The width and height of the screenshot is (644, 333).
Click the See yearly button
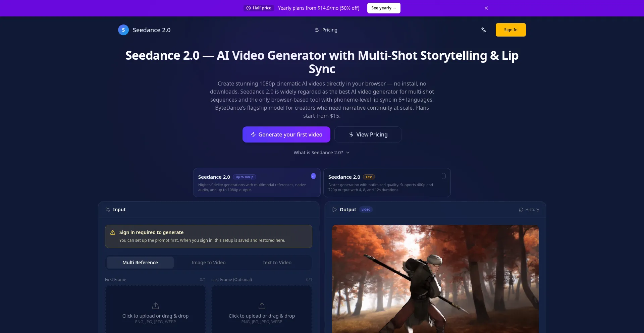pyautogui.click(x=384, y=8)
